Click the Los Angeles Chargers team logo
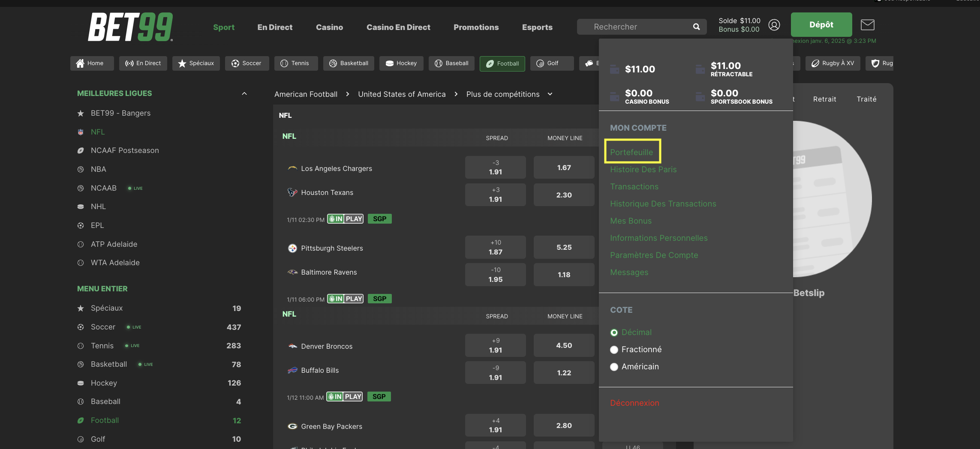980x449 pixels. coord(292,168)
